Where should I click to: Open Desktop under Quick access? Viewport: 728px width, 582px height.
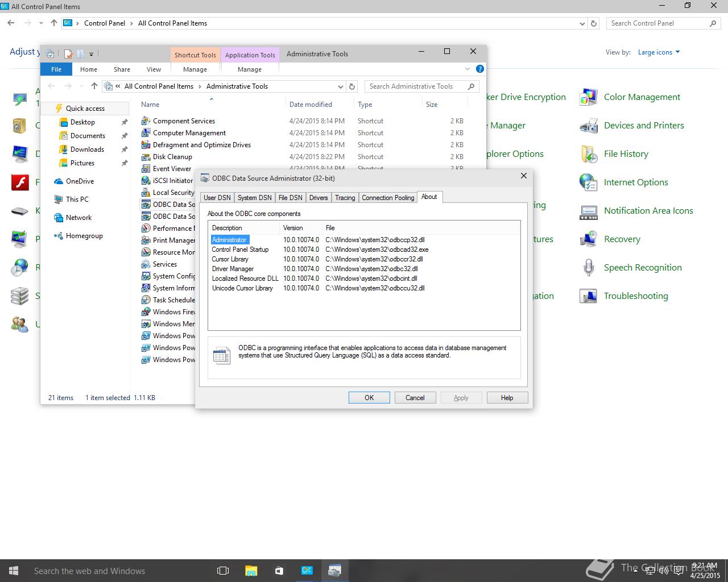(82, 122)
